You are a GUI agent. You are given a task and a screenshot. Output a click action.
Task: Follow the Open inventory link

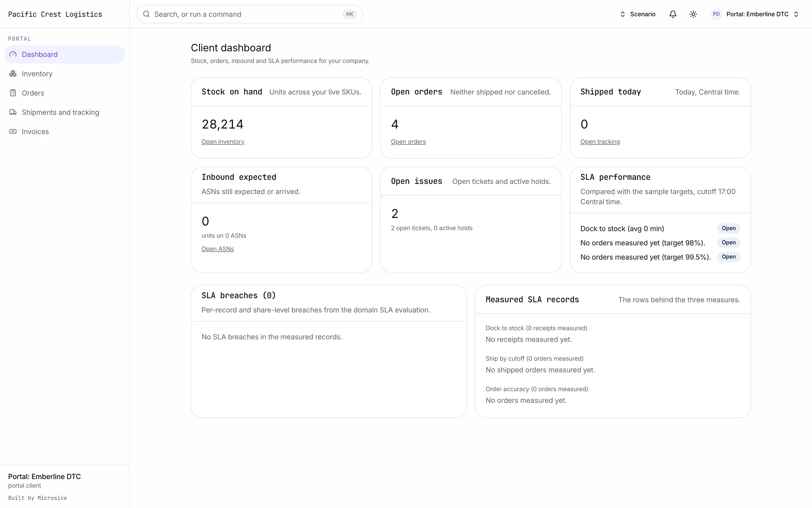pyautogui.click(x=223, y=142)
